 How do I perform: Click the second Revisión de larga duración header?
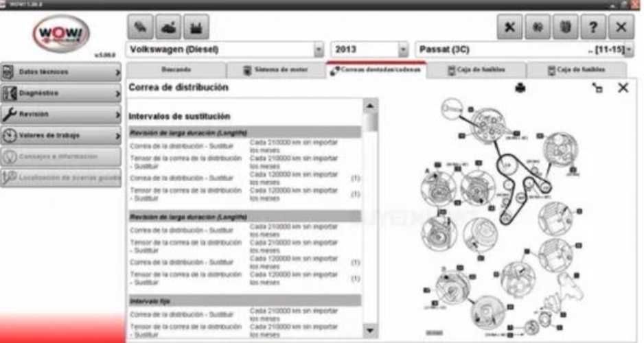[245, 217]
